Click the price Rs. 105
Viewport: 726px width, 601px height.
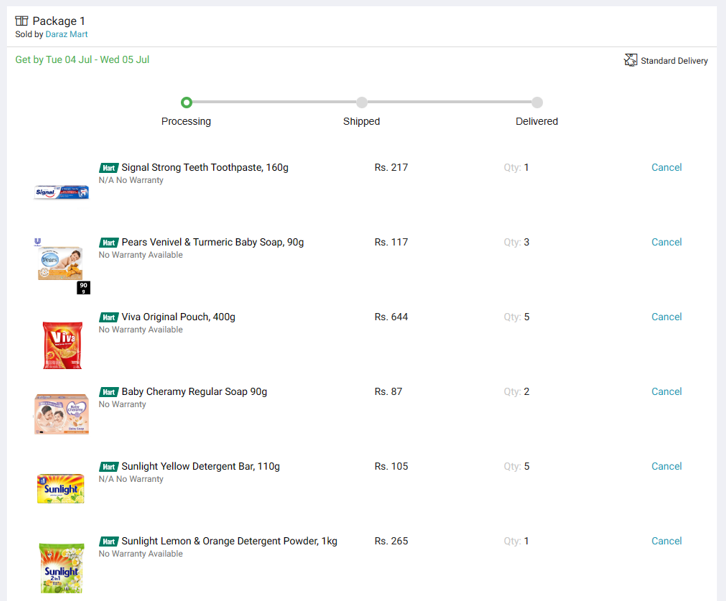pos(391,466)
